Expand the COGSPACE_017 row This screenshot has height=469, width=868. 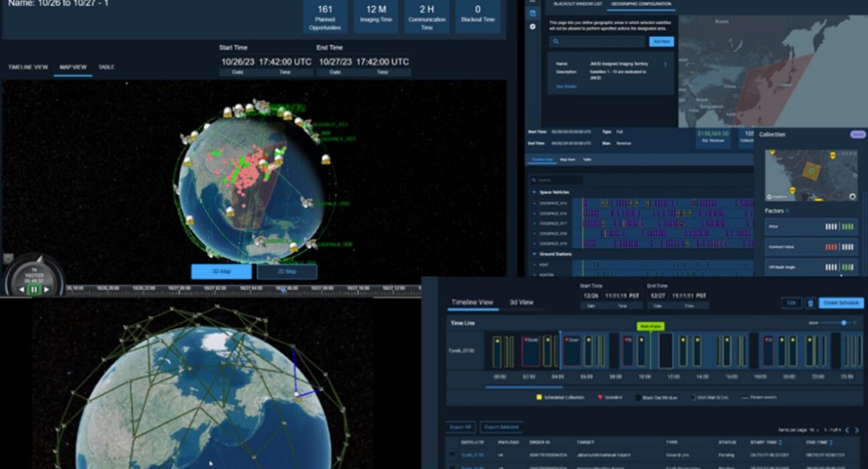click(x=535, y=223)
